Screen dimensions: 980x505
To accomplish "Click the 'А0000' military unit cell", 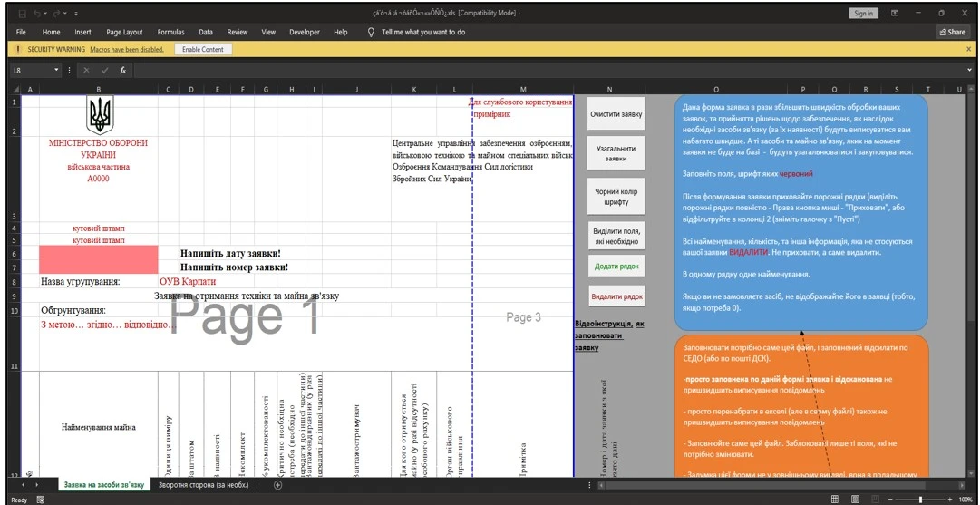I will [98, 178].
